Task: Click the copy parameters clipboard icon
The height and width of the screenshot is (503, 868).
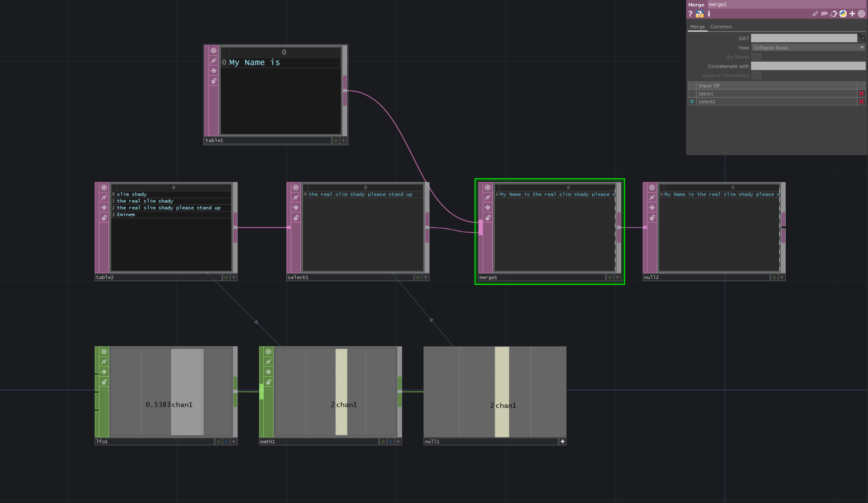Action: pyautogui.click(x=833, y=14)
